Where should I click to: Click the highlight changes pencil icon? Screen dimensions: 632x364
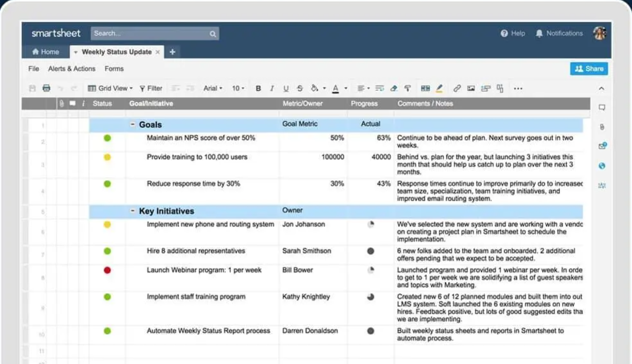[x=439, y=88]
